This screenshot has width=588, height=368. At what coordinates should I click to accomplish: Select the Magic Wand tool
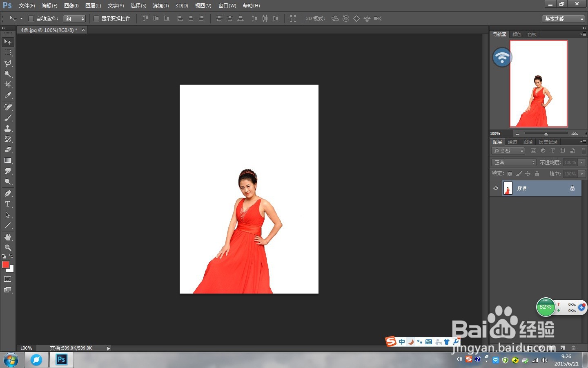pyautogui.click(x=8, y=74)
